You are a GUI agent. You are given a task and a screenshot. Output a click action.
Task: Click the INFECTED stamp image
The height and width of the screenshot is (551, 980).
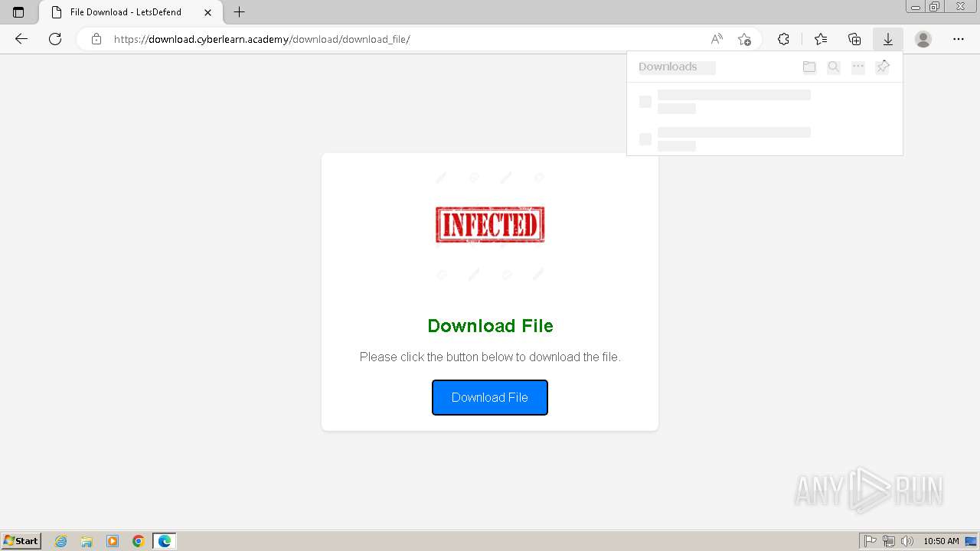coord(490,225)
